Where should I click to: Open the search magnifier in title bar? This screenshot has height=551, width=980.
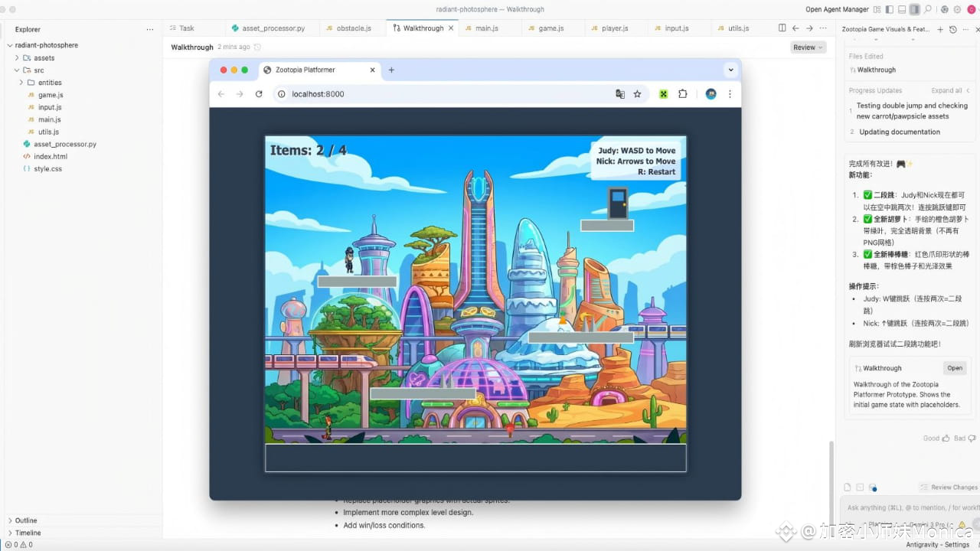(927, 9)
